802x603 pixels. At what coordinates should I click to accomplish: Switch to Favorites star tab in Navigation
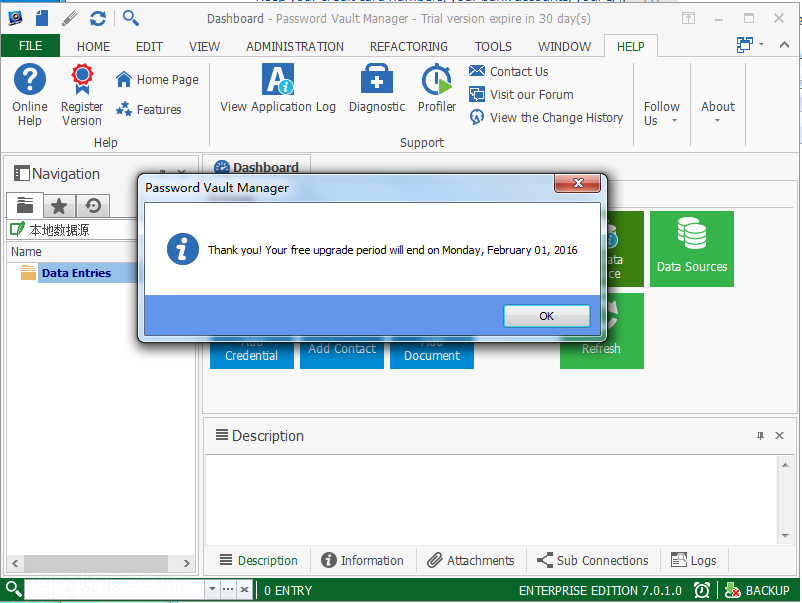point(59,206)
